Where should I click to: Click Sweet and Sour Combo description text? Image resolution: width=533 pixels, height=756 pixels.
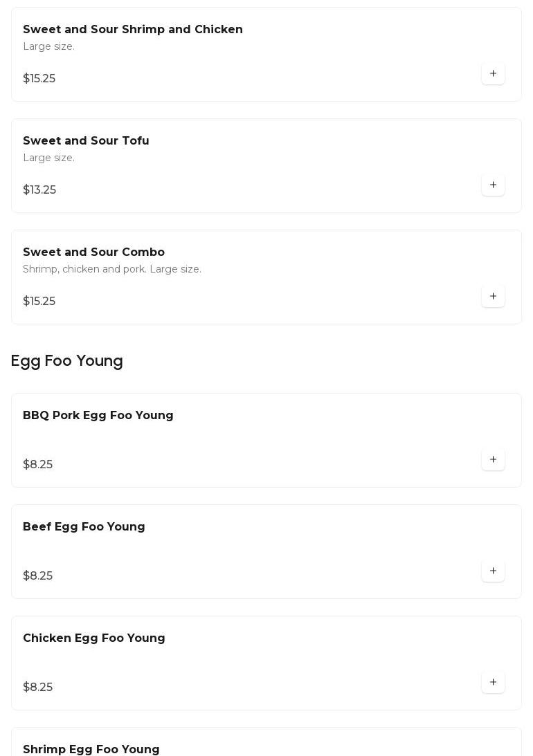coord(112,269)
